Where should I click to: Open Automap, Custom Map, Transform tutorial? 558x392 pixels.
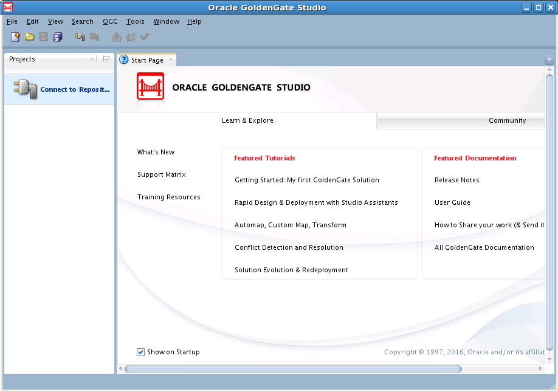coord(291,225)
